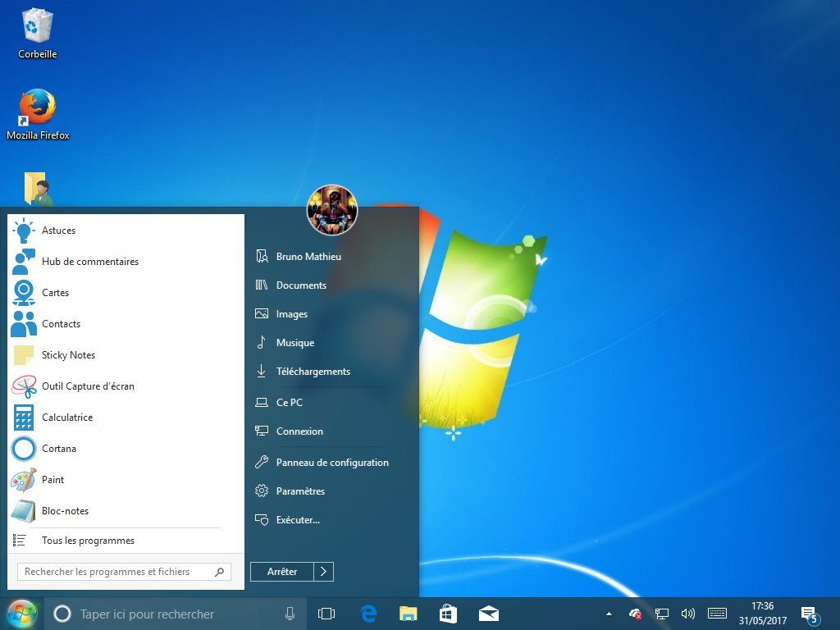Open Corbeille recycle bin on desktop
Screen dimensions: 840x630
[x=37, y=33]
